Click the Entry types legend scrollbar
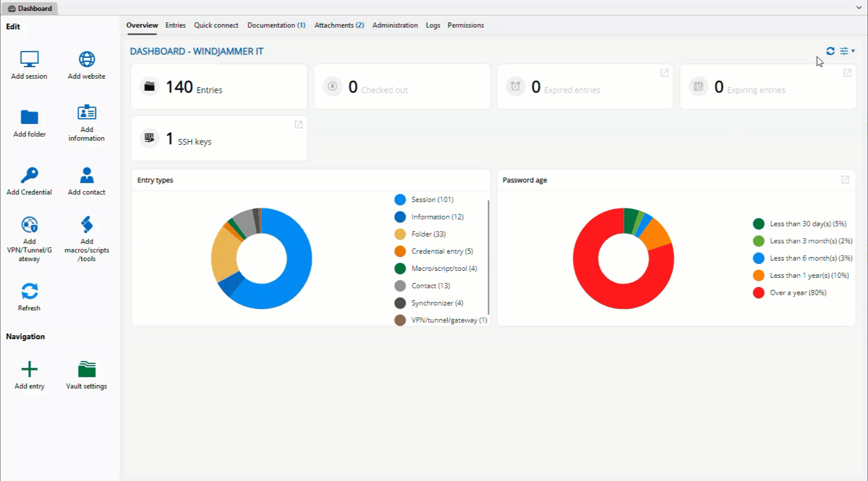Viewport: 868px width, 481px height. pos(488,255)
